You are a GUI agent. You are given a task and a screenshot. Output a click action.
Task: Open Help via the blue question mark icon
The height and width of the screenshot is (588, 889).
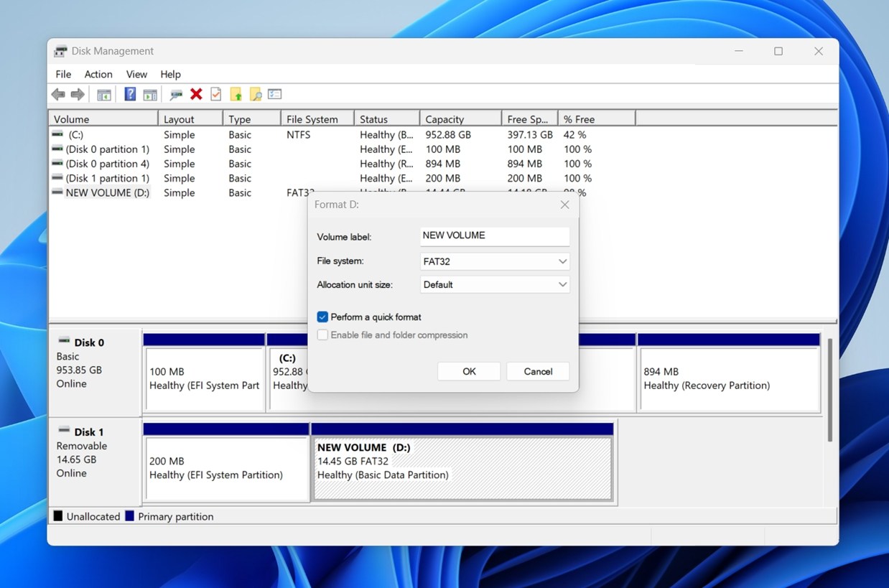(130, 94)
